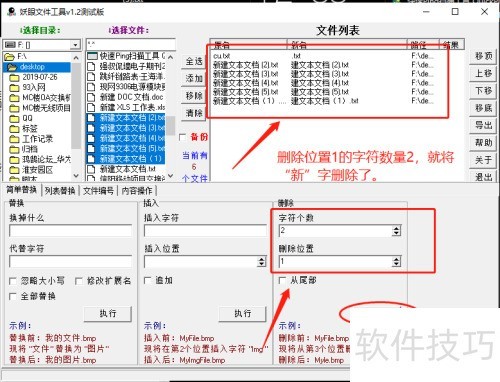Screen dimensions: 500x382
Task: Click the folder icon beside 工作记录
Action: click(x=14, y=139)
